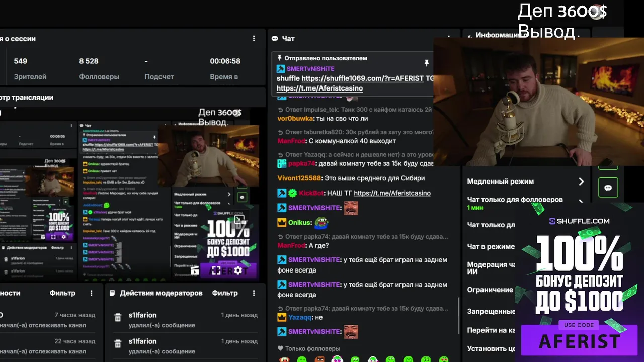Create a clip from stream preview player
Image resolution: width=644 pixels, height=362 pixels.
point(195,271)
